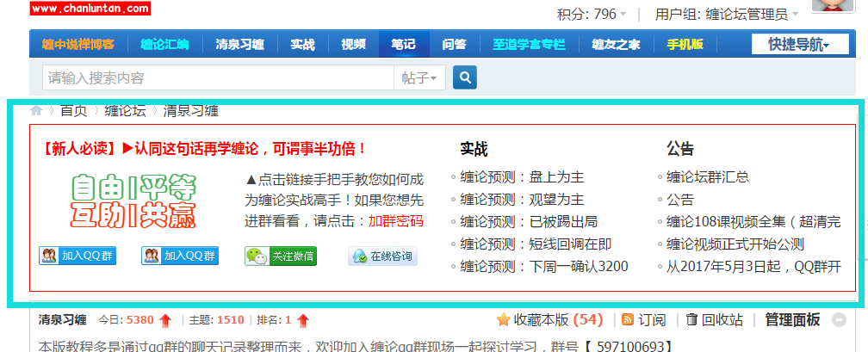Click the red 加群密码 link
868x352 pixels.
395,220
